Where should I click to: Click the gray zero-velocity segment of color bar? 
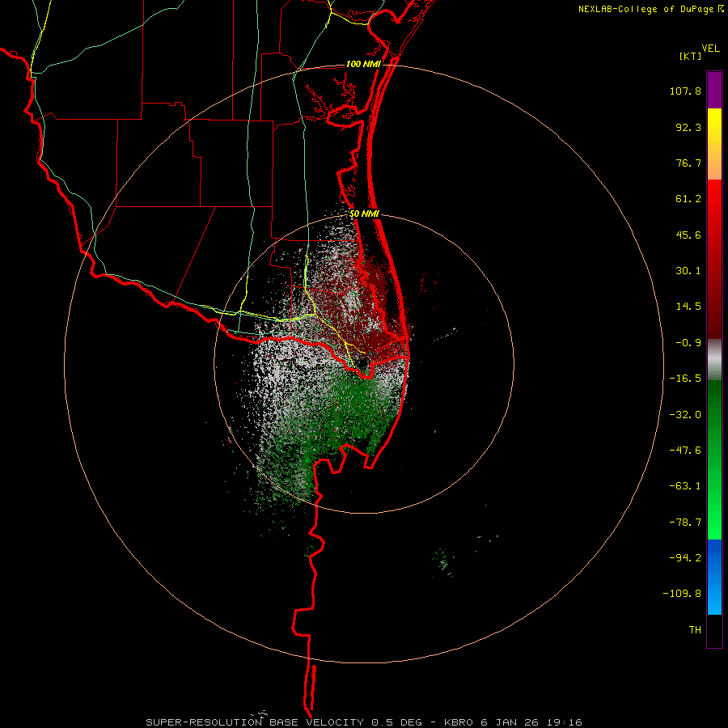(714, 360)
